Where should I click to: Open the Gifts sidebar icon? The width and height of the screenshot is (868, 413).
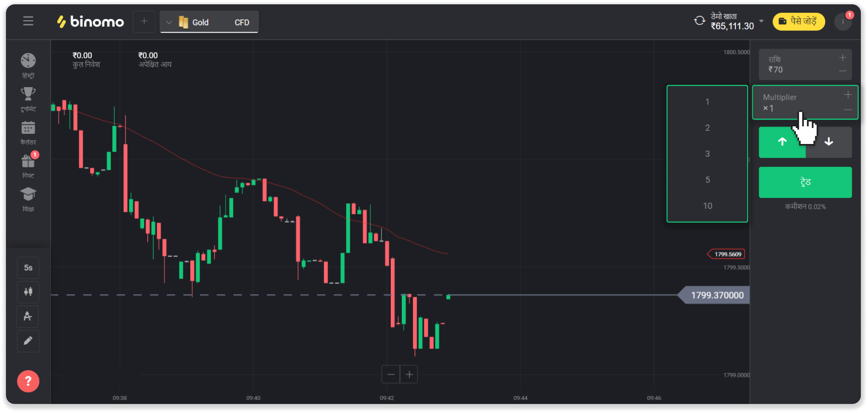tap(28, 161)
